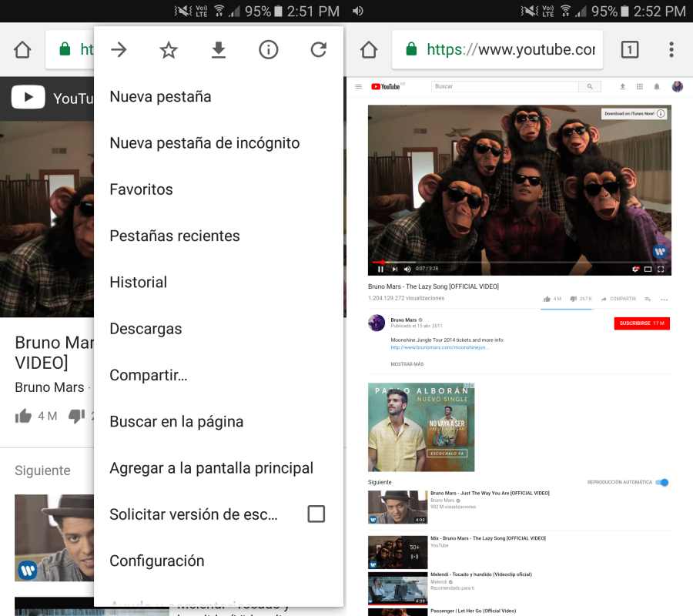This screenshot has width=693, height=616.
Task: Click MOSTRAR MÁS in description
Action: point(407,364)
